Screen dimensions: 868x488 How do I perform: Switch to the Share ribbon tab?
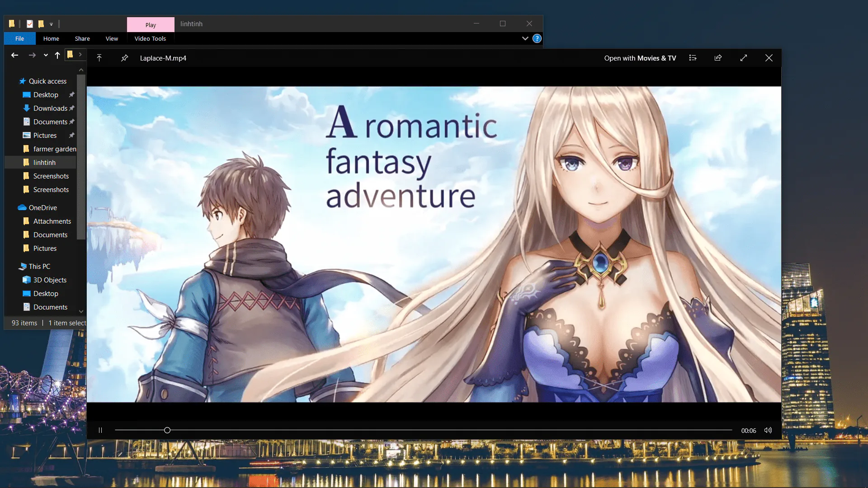82,38
